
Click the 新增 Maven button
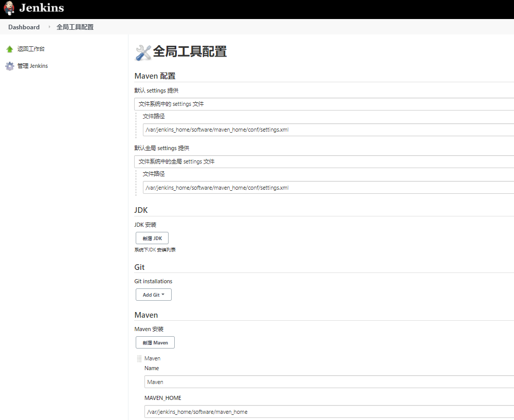155,342
